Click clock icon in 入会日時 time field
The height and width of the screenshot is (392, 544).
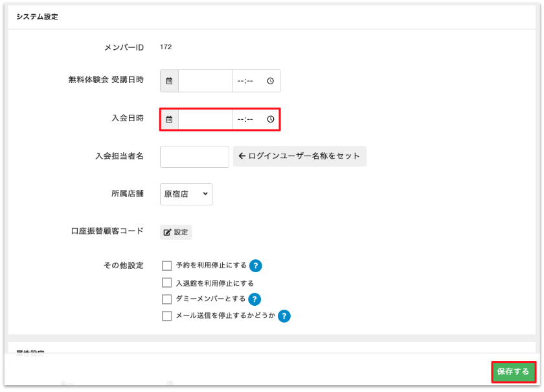point(270,119)
